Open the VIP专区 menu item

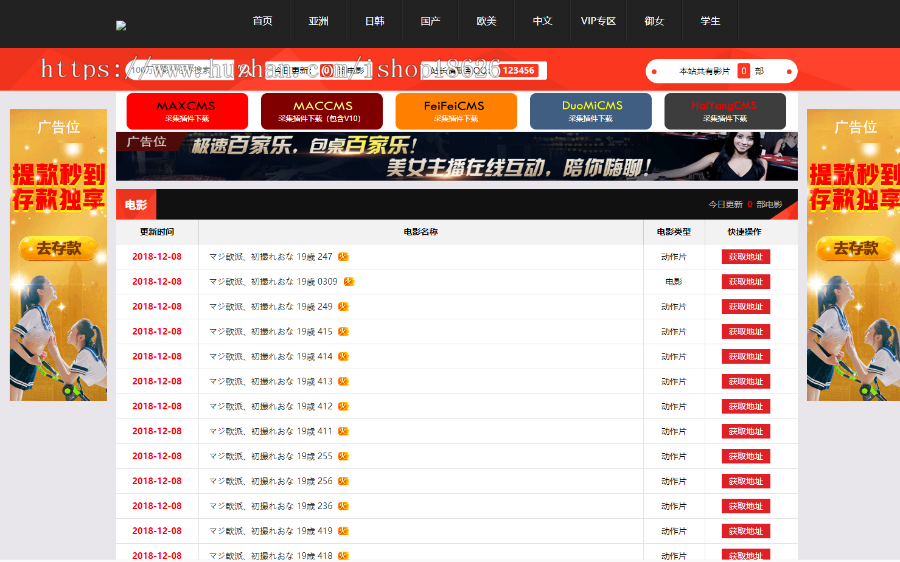pos(598,21)
